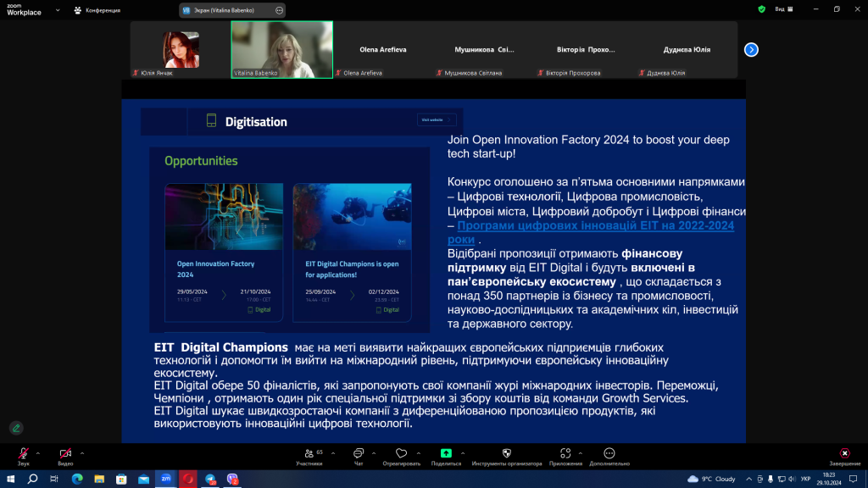Open the Opera browser from the taskbar

tap(188, 479)
